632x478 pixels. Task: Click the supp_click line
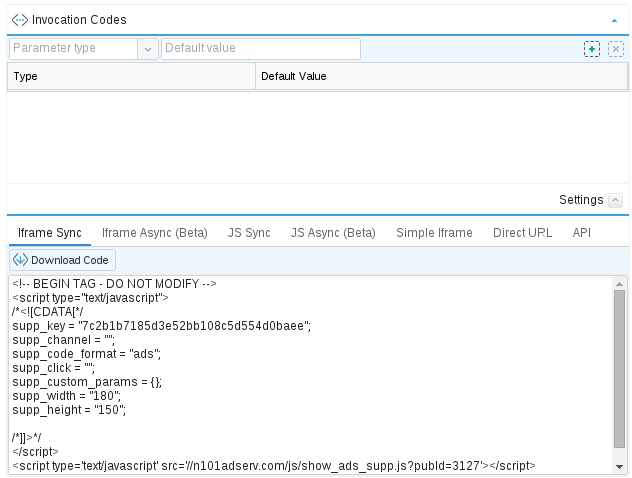(54, 368)
